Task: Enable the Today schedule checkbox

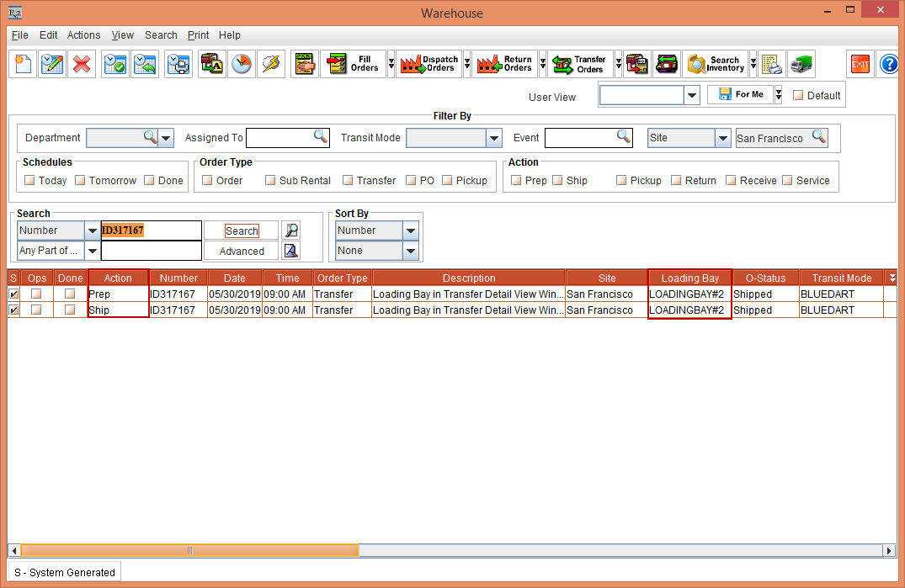Action: click(29, 181)
